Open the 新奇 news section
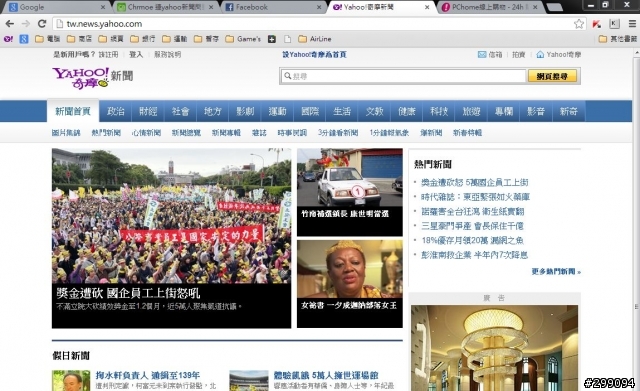640x391 pixels. coord(568,111)
